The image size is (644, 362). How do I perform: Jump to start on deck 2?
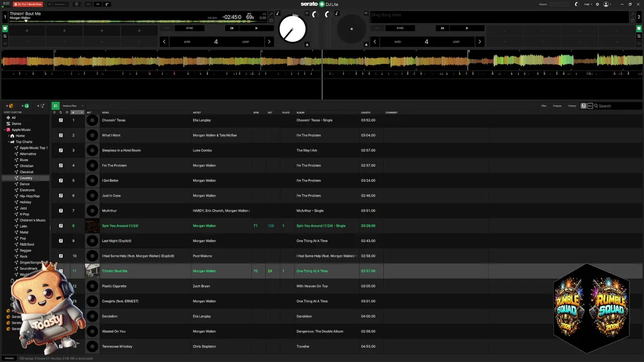pos(442,28)
